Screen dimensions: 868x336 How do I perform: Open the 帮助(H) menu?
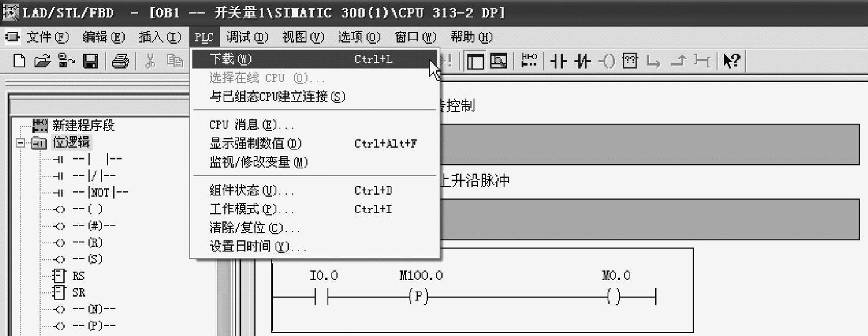[471, 37]
